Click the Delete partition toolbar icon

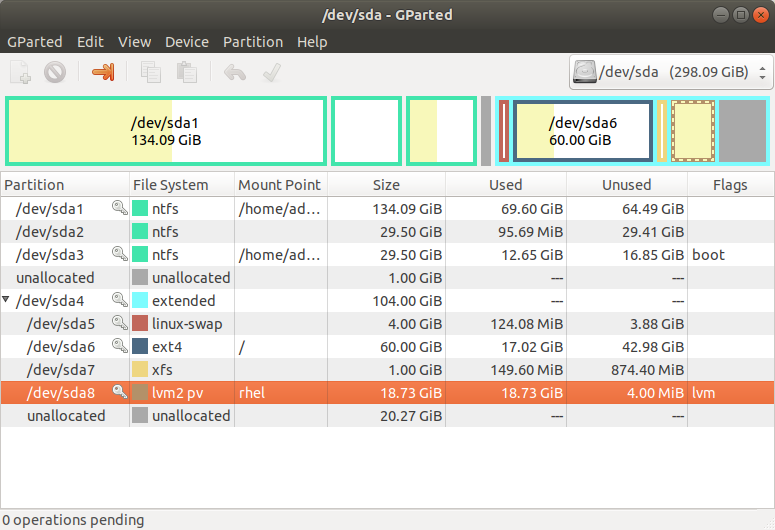[55, 72]
